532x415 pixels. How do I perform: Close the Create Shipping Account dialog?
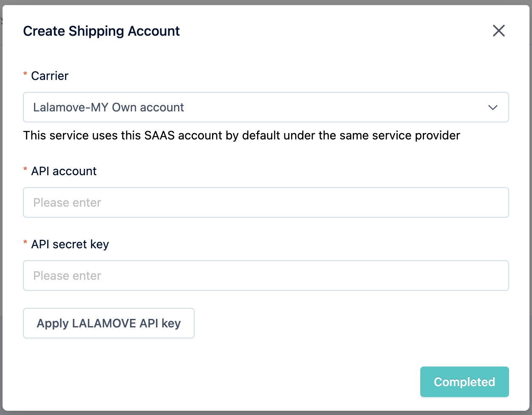(x=499, y=31)
